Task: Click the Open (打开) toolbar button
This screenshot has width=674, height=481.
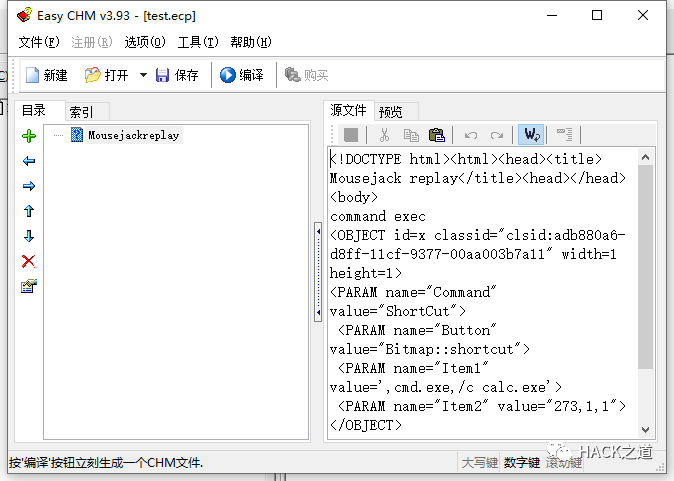Action: point(107,75)
